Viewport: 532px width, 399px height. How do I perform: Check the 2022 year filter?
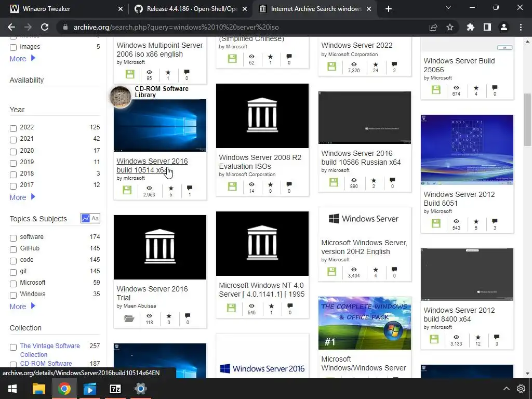(13, 128)
